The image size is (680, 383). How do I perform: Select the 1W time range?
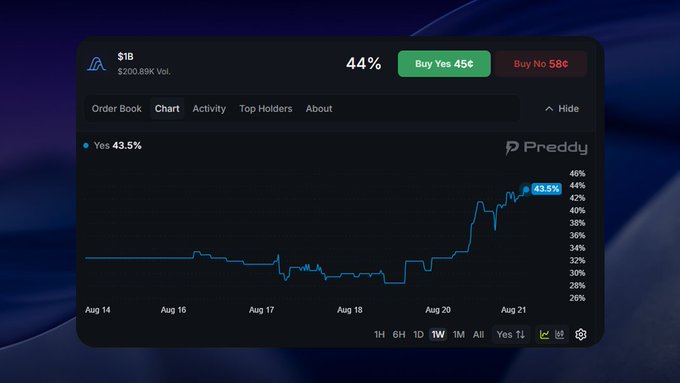(x=438, y=334)
